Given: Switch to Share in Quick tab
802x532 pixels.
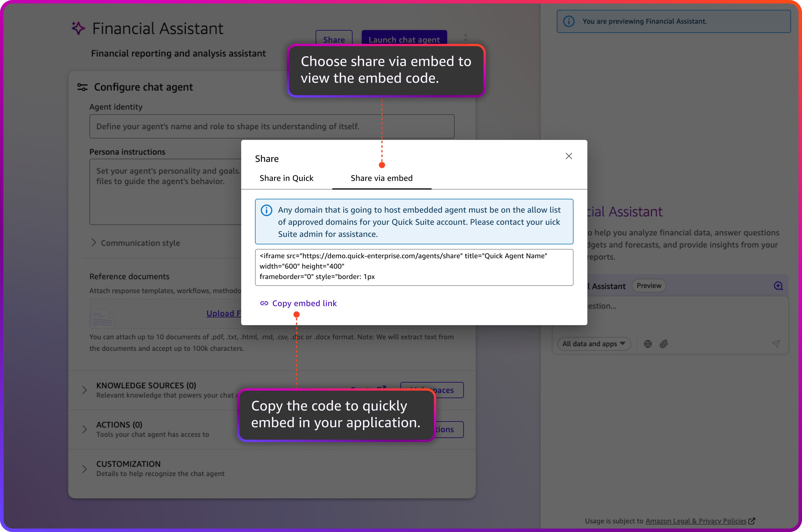Looking at the screenshot, I should tap(286, 178).
